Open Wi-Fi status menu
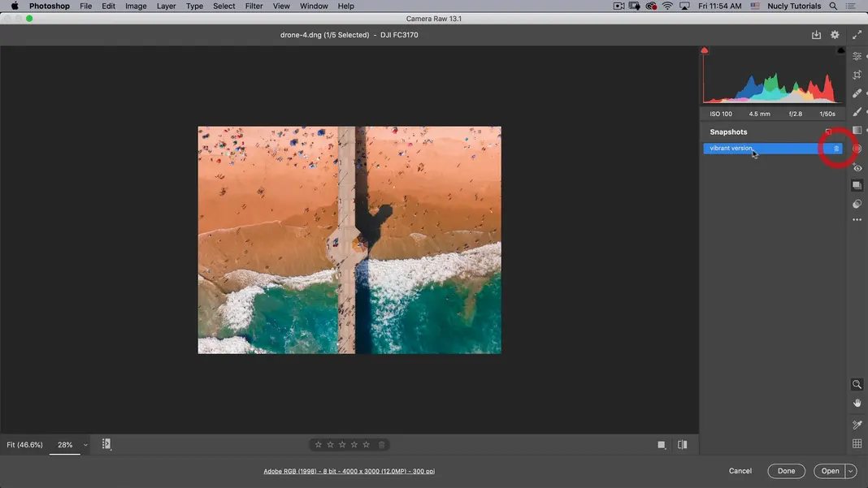Viewport: 868px width, 488px height. 667,6
